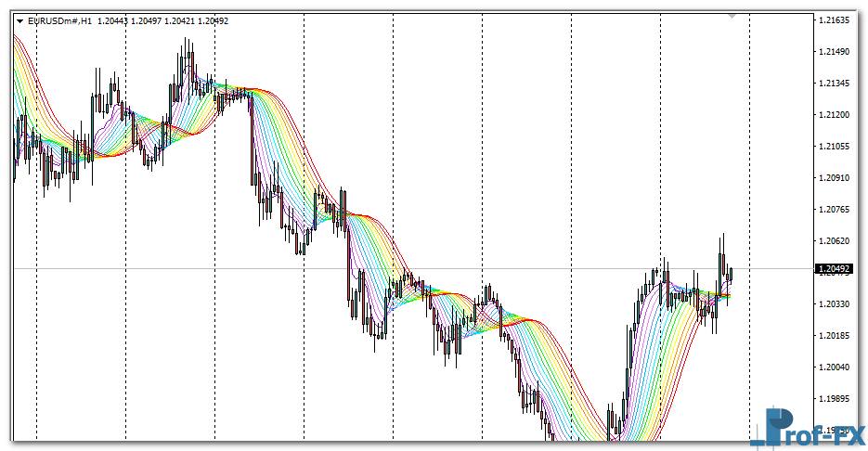Image resolution: width=868 pixels, height=451 pixels.
Task: Click the 1.21490 price axis label
Action: (836, 51)
